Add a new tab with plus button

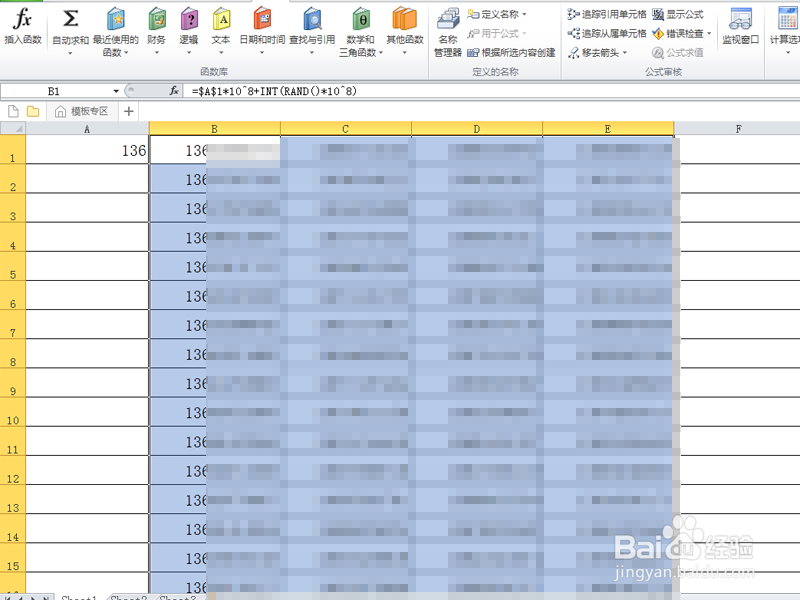(x=129, y=111)
